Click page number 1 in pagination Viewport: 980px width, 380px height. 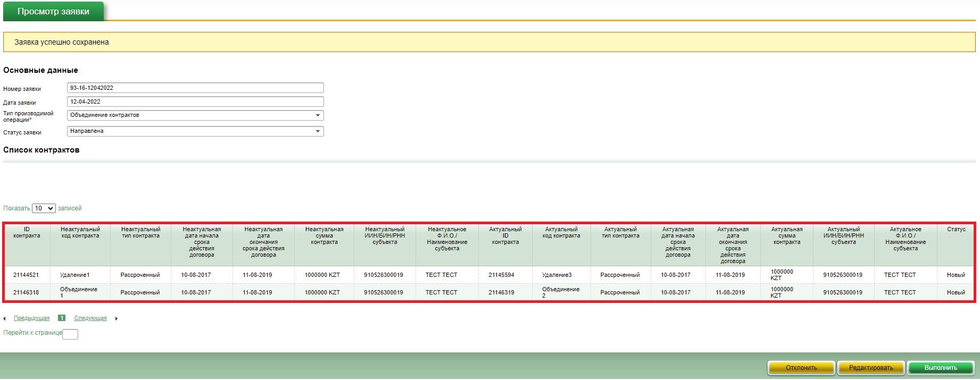(62, 318)
